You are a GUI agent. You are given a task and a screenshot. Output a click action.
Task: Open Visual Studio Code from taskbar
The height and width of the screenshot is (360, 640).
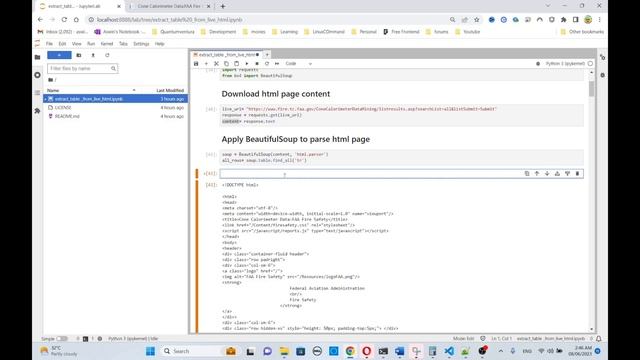coord(449,351)
